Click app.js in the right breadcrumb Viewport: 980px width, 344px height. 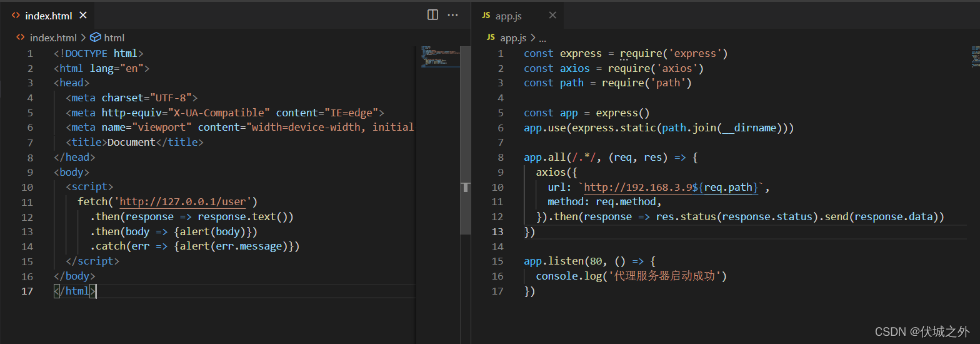513,38
